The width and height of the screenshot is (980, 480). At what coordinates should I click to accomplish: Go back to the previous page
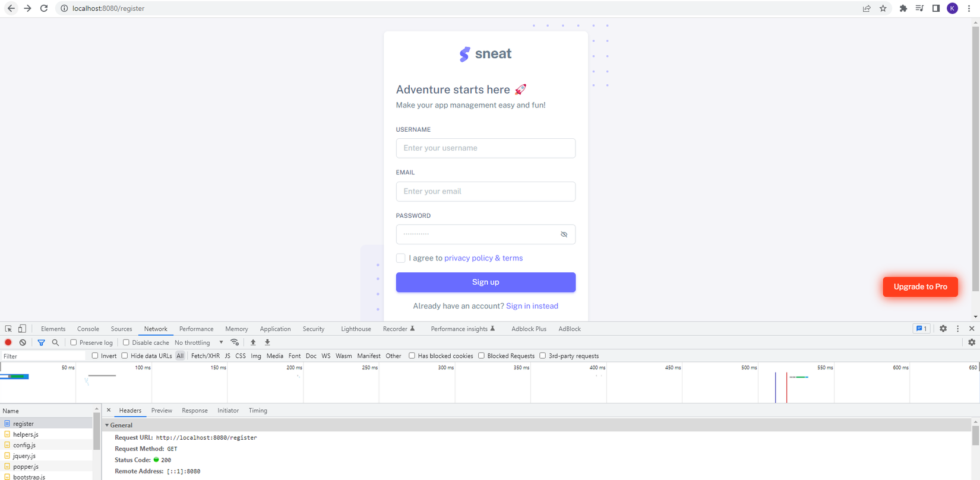click(x=11, y=8)
